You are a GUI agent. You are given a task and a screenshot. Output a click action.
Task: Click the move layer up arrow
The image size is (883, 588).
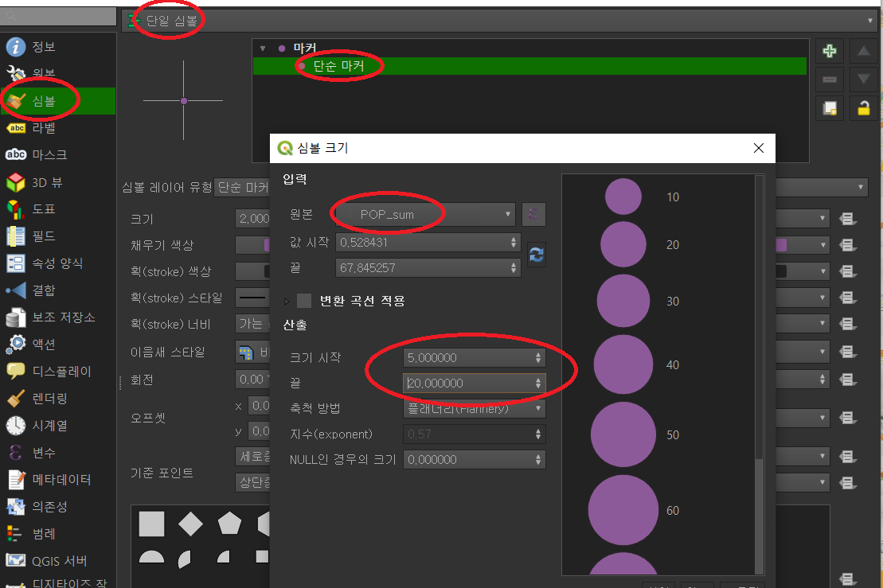pyautogui.click(x=863, y=51)
